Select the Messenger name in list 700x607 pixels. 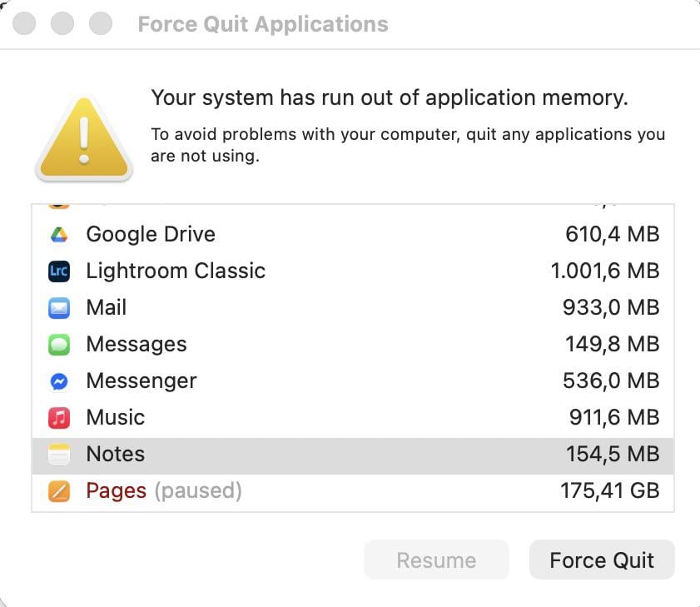[x=141, y=381]
